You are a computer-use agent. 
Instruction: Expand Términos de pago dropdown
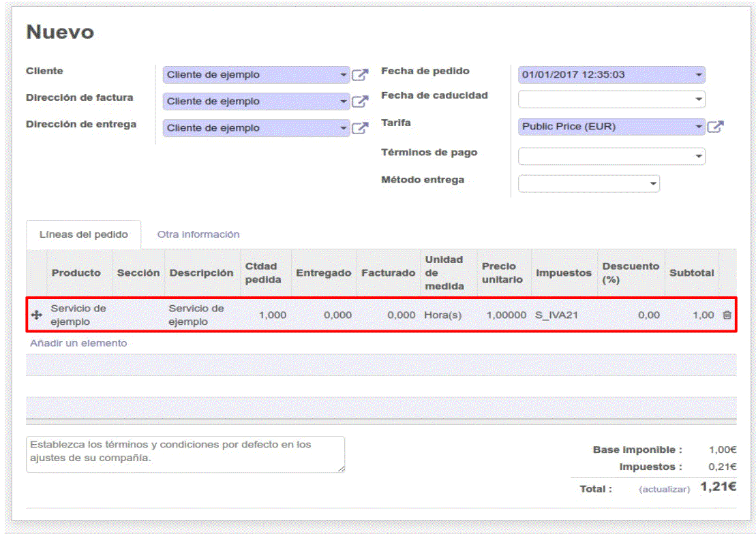699,157
